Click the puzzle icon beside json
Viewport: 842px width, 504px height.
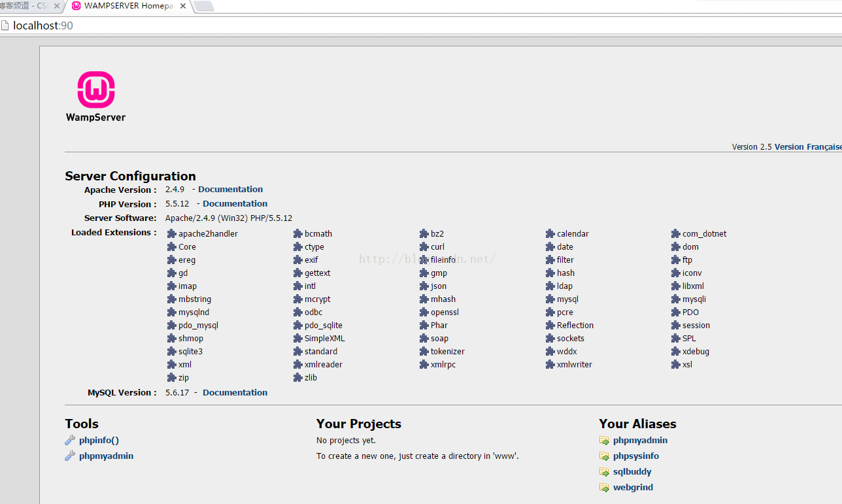tap(424, 286)
